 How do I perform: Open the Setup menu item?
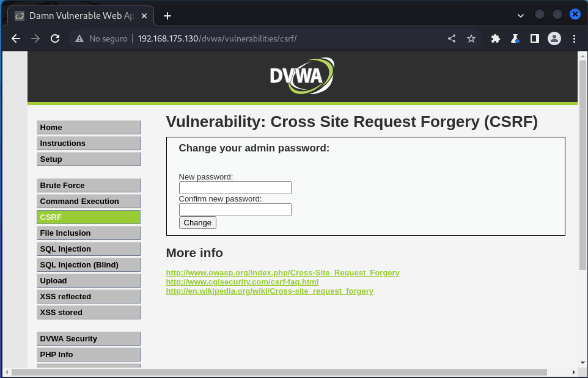(x=89, y=159)
